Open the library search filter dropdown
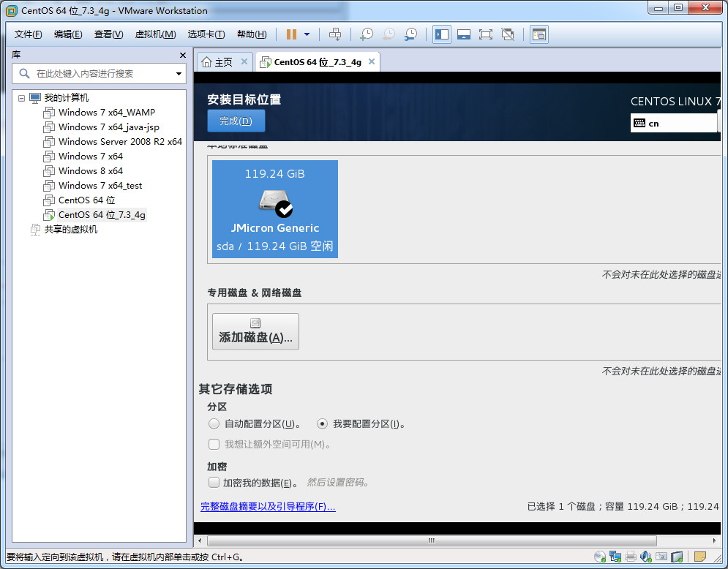The image size is (728, 569). pyautogui.click(x=179, y=74)
